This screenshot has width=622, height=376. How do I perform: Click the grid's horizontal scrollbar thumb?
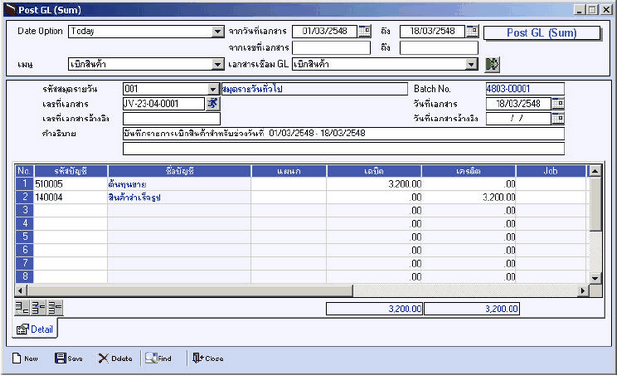(190, 290)
